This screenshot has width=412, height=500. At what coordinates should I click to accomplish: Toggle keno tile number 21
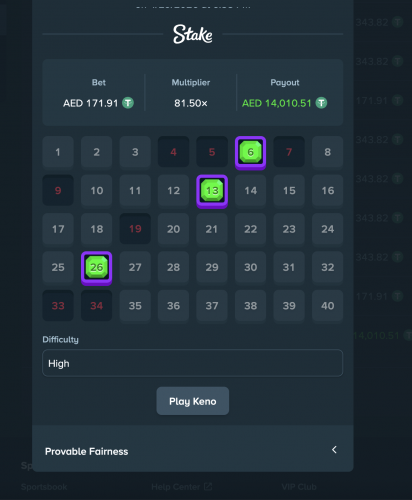tap(212, 229)
